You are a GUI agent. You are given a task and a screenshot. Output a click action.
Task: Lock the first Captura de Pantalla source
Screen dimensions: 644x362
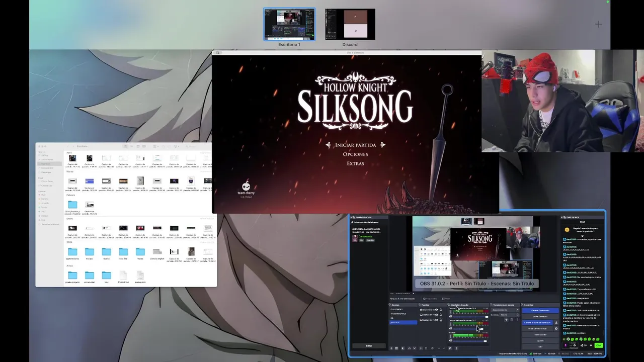pyautogui.click(x=441, y=315)
